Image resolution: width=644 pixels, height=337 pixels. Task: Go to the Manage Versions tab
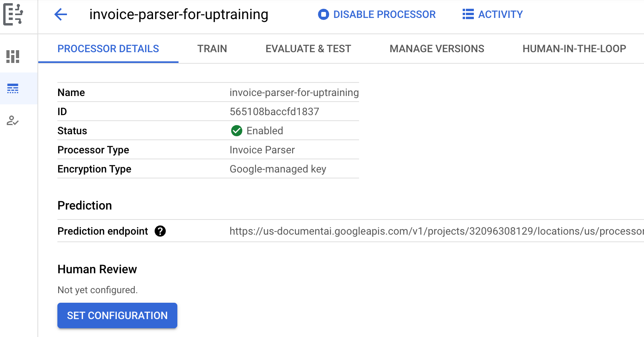[437, 49]
